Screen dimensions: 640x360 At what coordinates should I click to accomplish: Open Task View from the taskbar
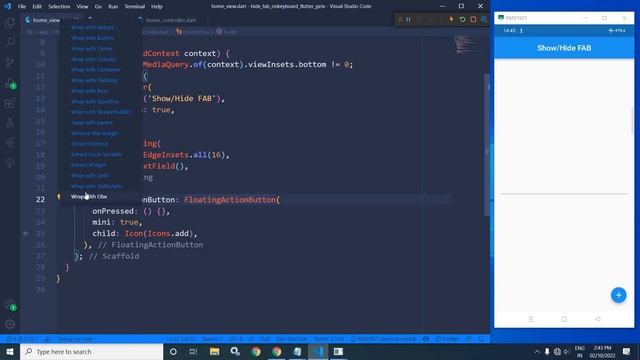tap(193, 351)
